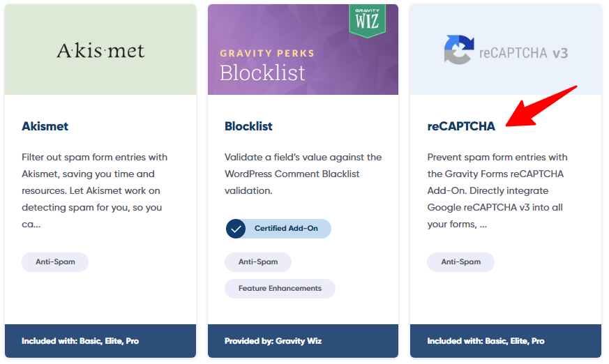
Task: Open the Blocklist add-on title link
Action: click(248, 126)
